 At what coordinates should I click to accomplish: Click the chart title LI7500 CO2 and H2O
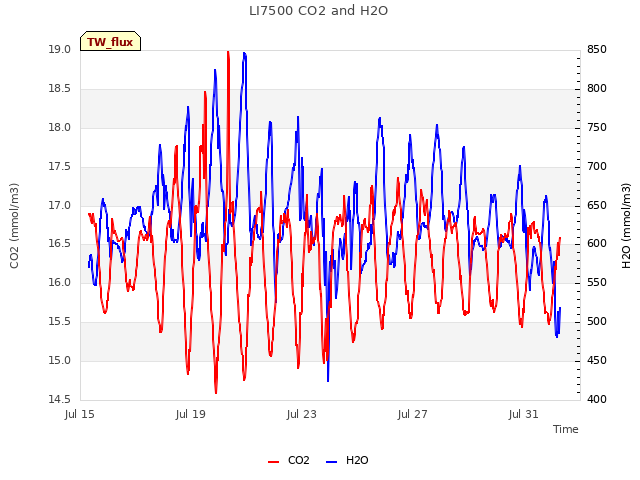pyautogui.click(x=318, y=11)
